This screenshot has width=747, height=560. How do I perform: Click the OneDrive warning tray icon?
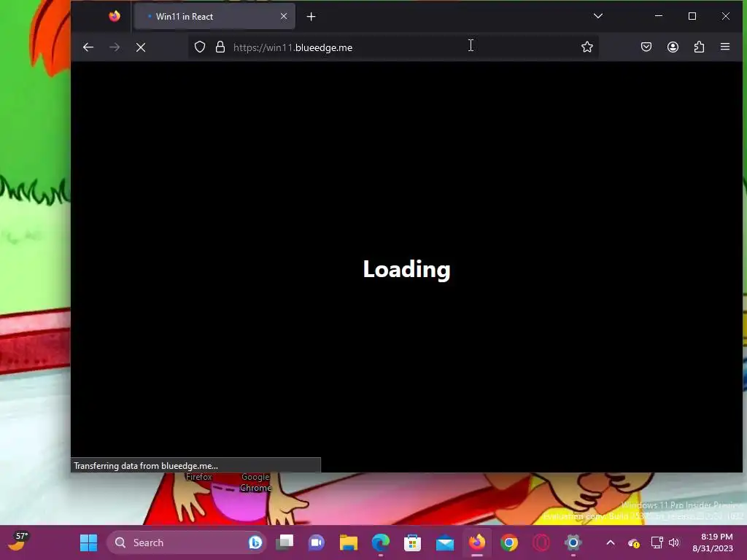point(634,542)
